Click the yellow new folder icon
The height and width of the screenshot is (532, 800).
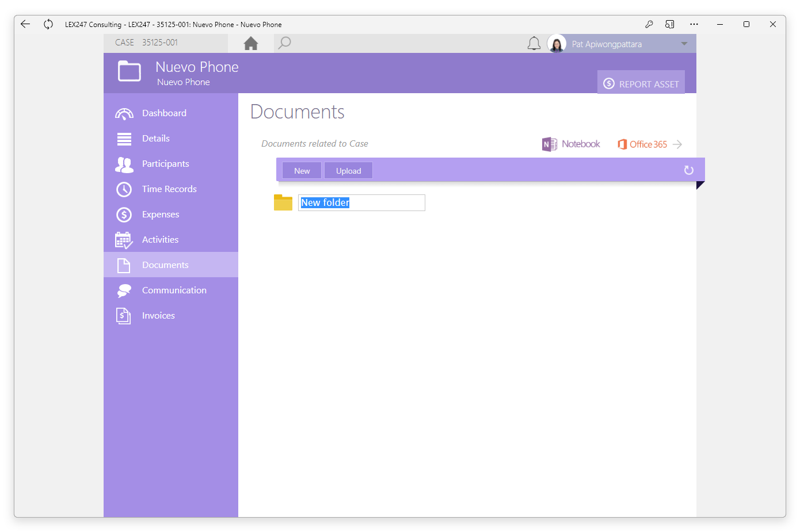(x=283, y=202)
